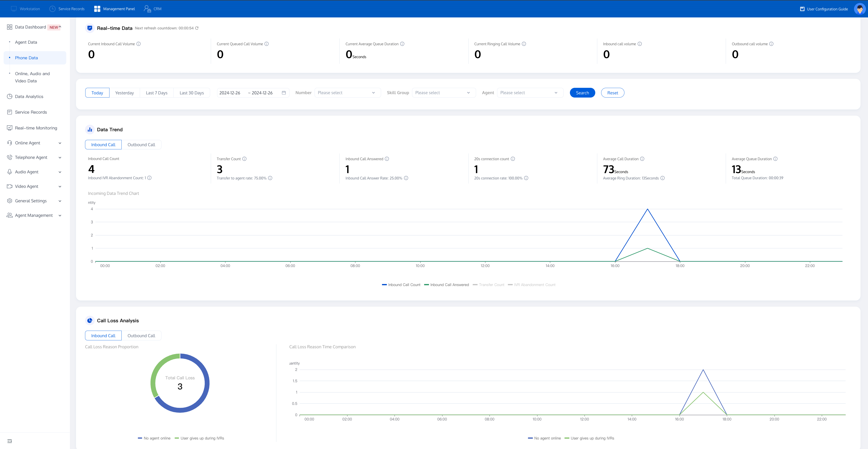Open the calendar icon in the date range field
This screenshot has height=449, width=868.
click(284, 93)
